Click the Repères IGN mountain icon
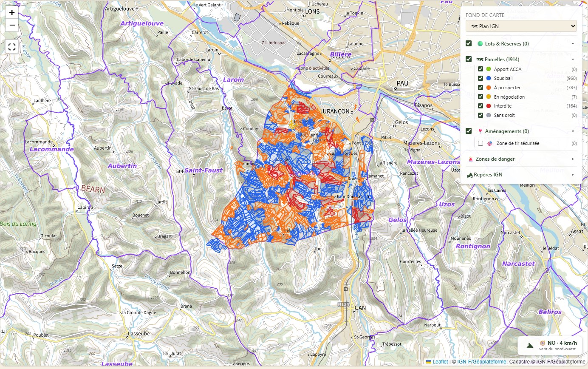Screen dimensions: 588x369 click(x=470, y=175)
